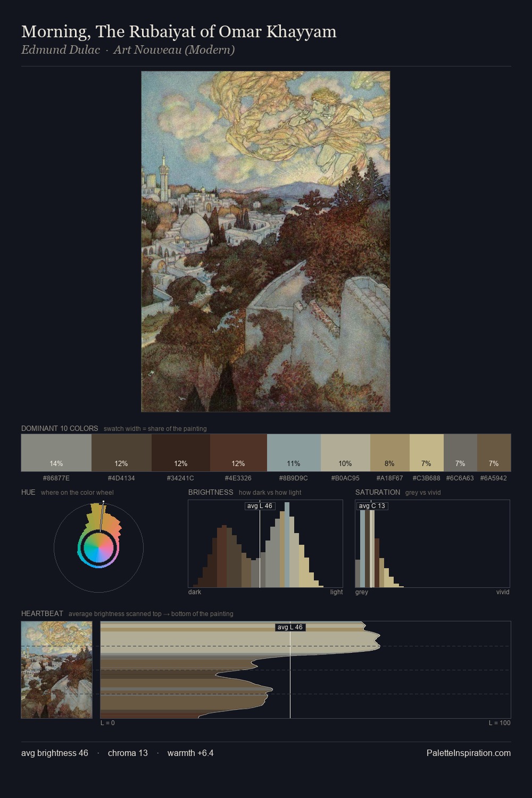
Task: Click the hex code text '#C3B688'
Action: tap(427, 478)
